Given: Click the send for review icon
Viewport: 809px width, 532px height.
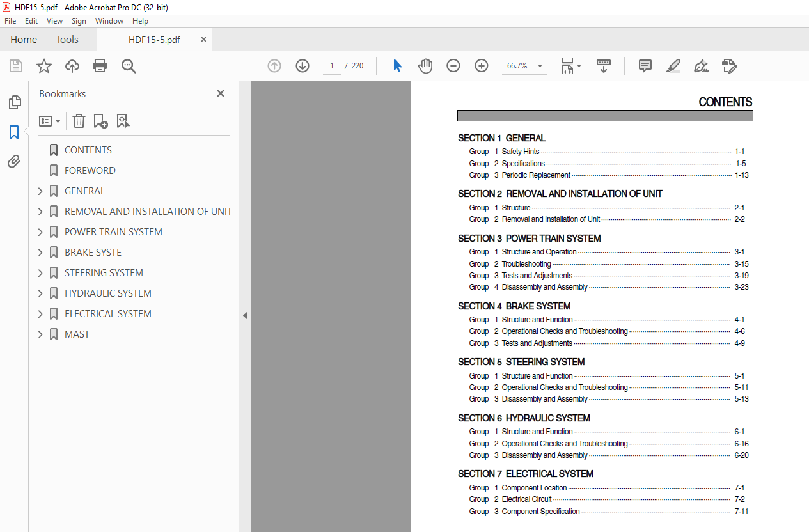Looking at the screenshot, I should pos(729,66).
